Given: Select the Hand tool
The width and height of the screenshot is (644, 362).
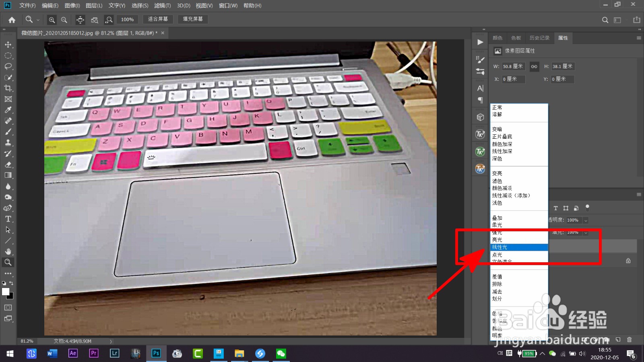Looking at the screenshot, I should (8, 251).
